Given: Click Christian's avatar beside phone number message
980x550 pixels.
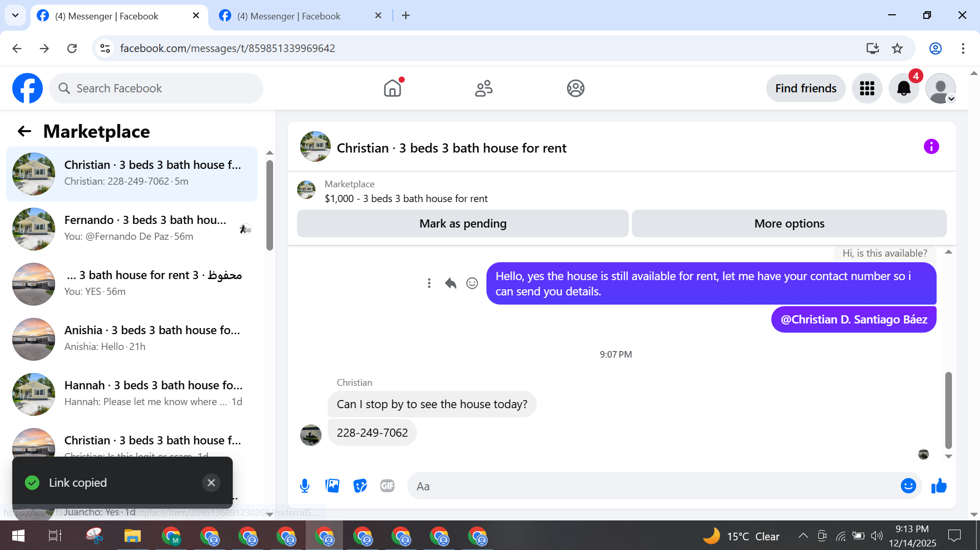Looking at the screenshot, I should 310,435.
